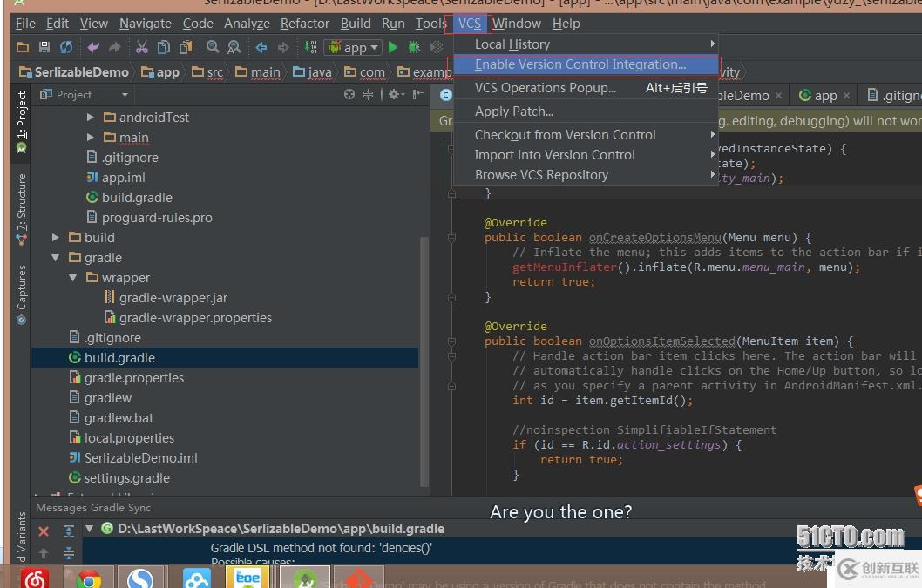Click the Debug bug icon
The image size is (922, 588).
(x=414, y=47)
